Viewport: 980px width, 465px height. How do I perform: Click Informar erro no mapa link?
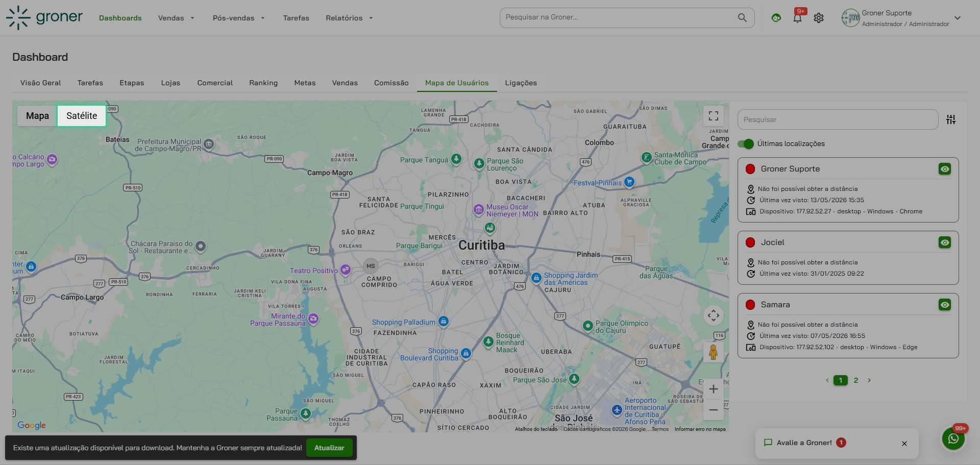(x=700, y=429)
